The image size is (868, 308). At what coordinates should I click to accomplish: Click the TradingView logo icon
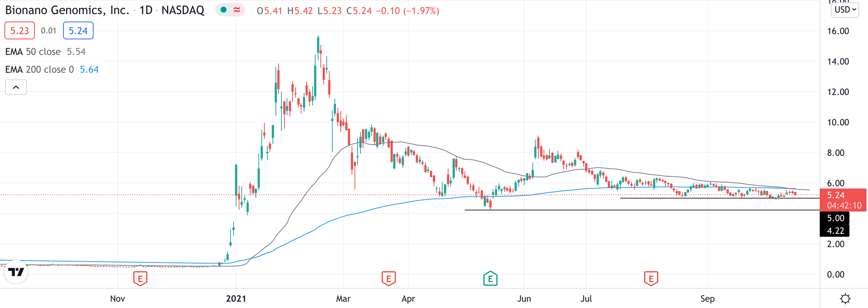click(x=16, y=272)
